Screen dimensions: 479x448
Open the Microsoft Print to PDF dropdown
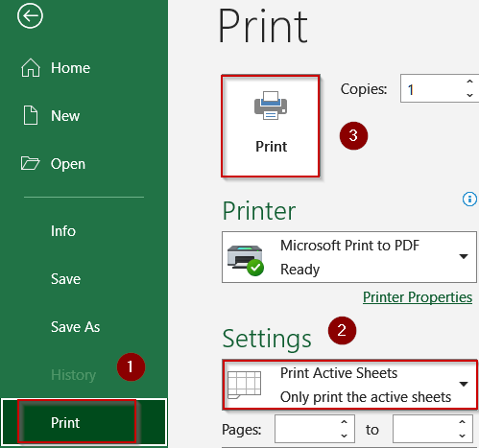click(x=349, y=257)
